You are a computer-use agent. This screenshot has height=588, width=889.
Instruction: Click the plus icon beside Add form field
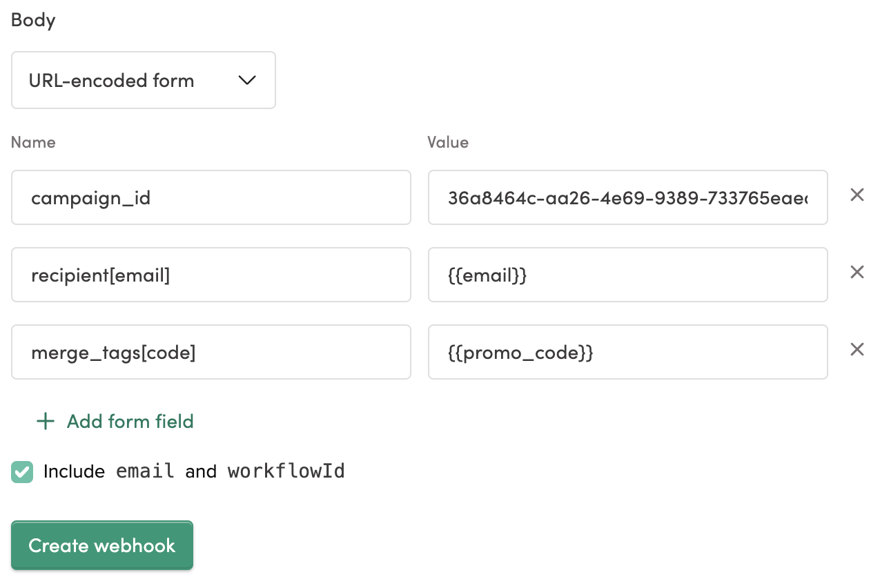point(46,422)
